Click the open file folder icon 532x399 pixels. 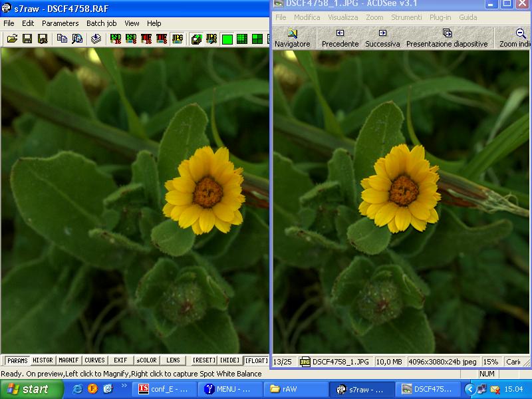(12, 39)
